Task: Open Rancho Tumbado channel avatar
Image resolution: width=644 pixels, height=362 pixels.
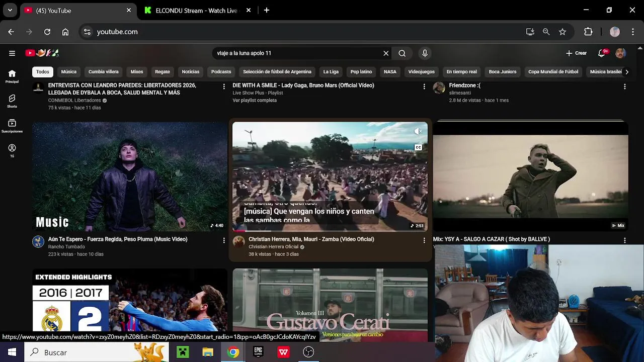Action: pyautogui.click(x=38, y=242)
